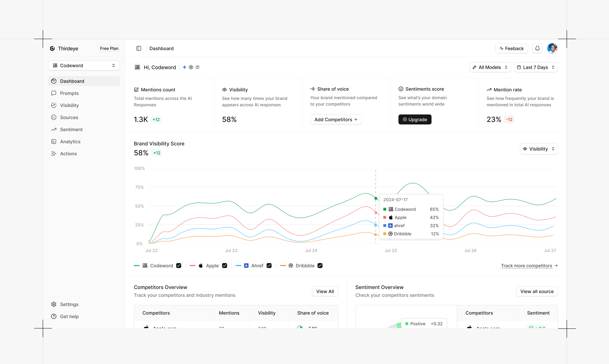This screenshot has width=609, height=364.
Task: Uncheck the Apple series checkbox
Action: [x=224, y=265]
